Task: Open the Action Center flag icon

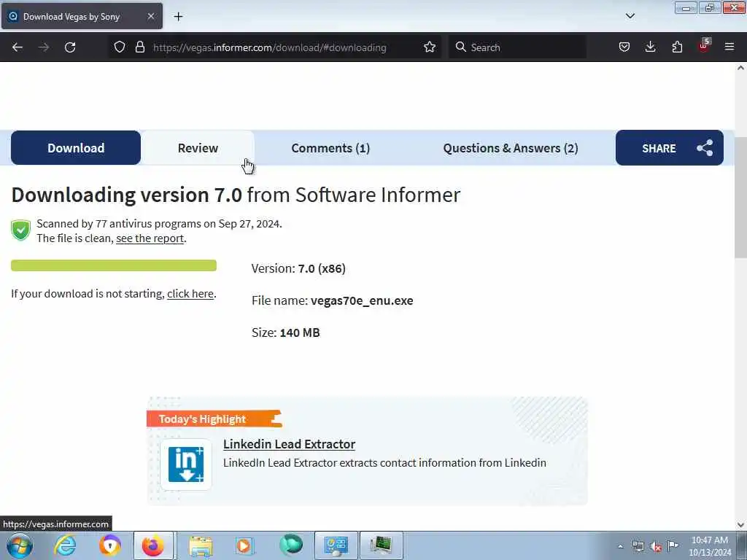Action: coord(673,546)
